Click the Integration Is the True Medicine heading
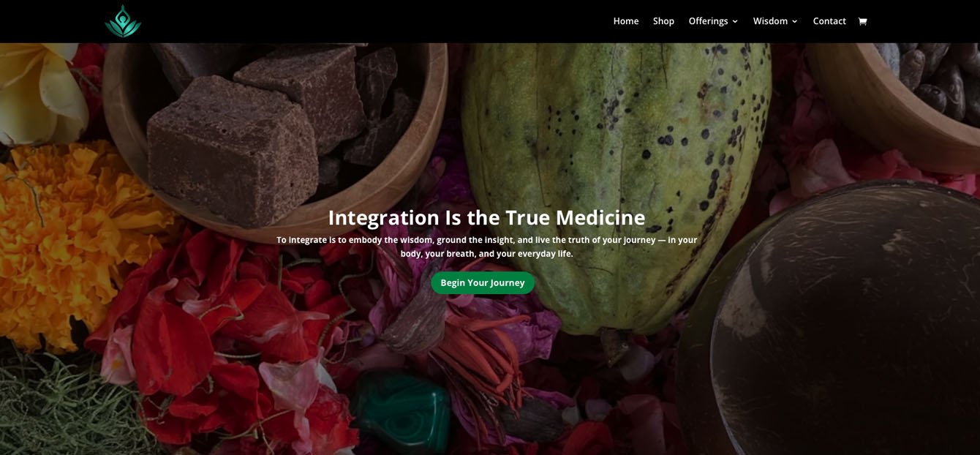The width and height of the screenshot is (980, 455). (x=486, y=217)
